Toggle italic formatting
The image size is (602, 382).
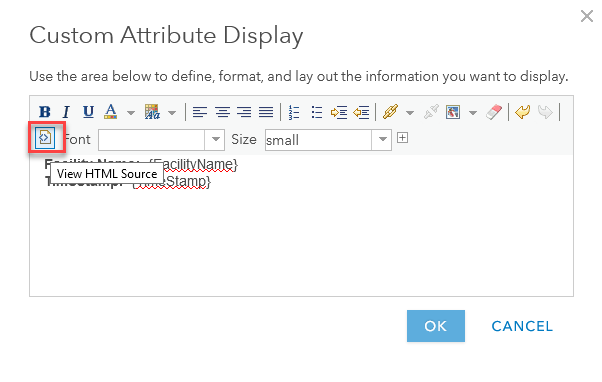(66, 112)
